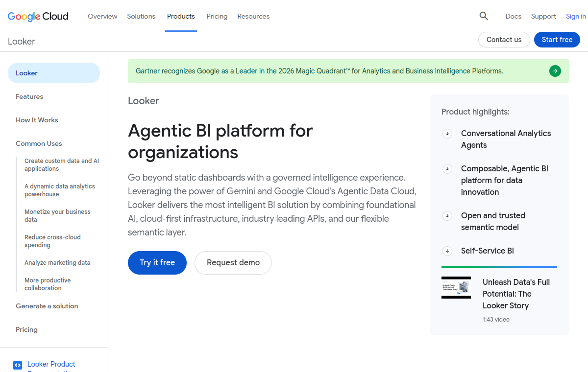Select Common Uses in the sidebar
588x372 pixels.
point(39,143)
